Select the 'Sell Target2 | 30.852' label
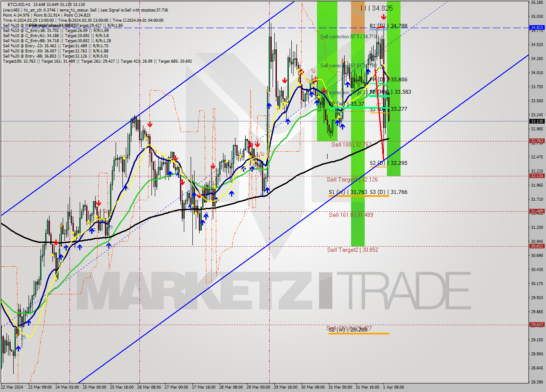Image resolution: width=546 pixels, height=392 pixels. point(352,250)
